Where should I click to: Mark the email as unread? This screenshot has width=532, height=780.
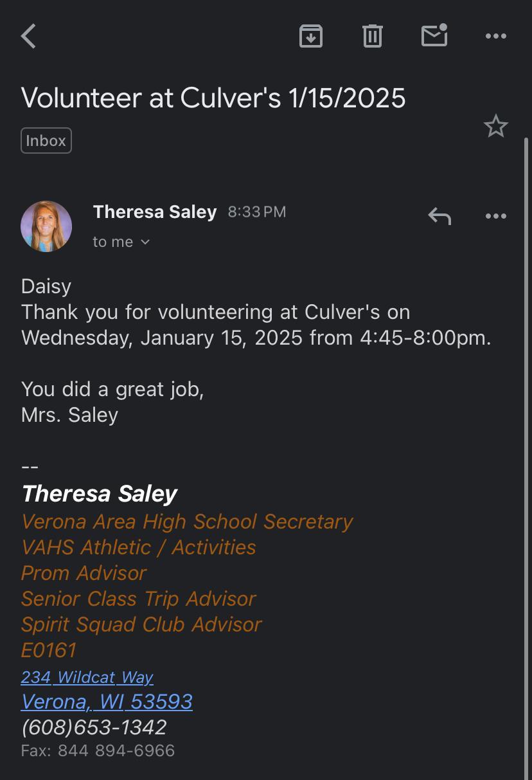434,35
